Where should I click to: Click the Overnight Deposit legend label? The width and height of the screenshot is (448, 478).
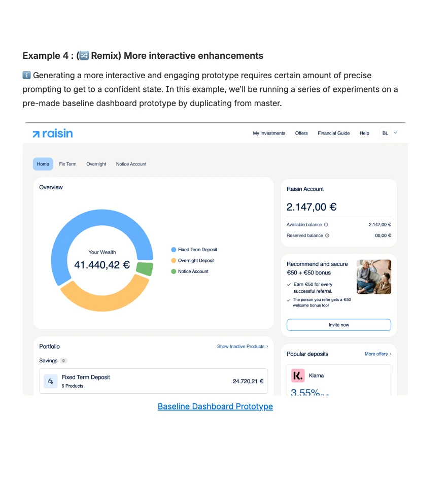pyautogui.click(x=196, y=261)
